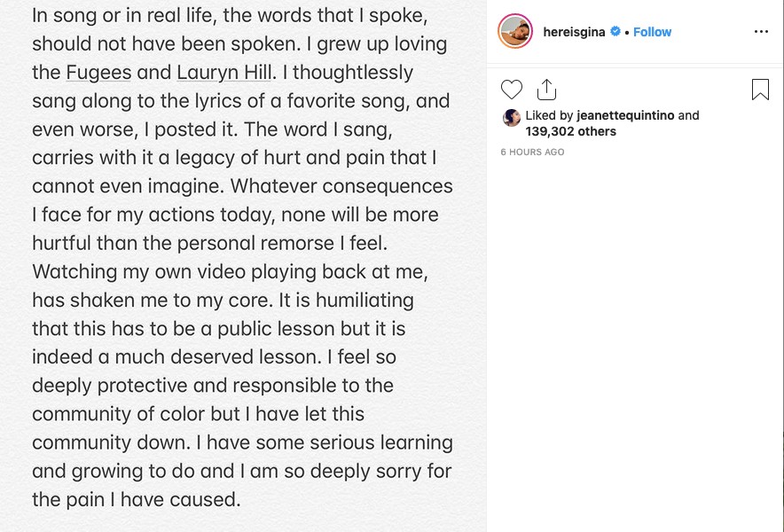Follow the hereisgina account
The height and width of the screenshot is (532, 784).
[x=652, y=32]
